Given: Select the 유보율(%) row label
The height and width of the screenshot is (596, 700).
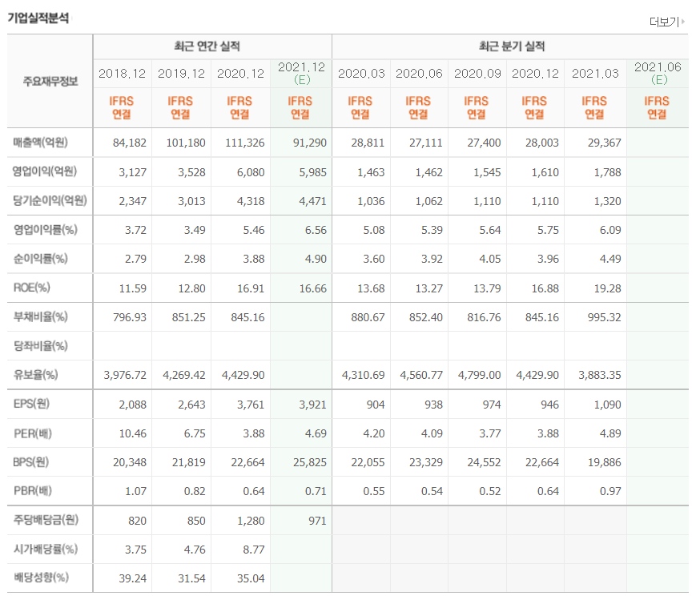Looking at the screenshot, I should [x=35, y=375].
